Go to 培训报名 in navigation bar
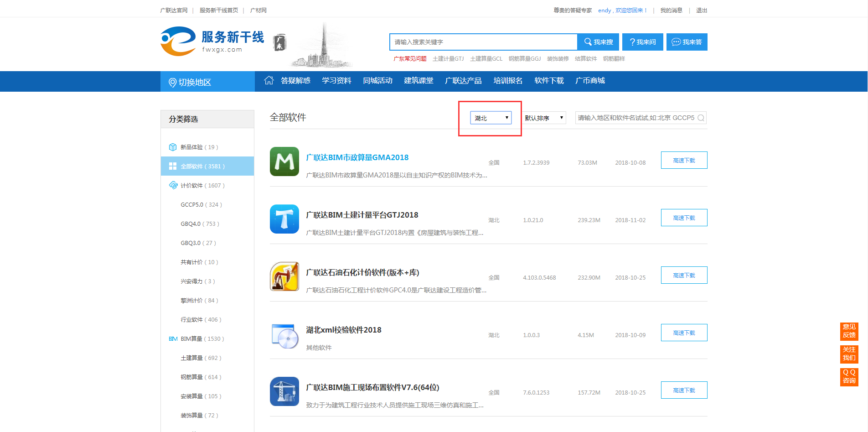The width and height of the screenshot is (868, 432). [x=508, y=81]
